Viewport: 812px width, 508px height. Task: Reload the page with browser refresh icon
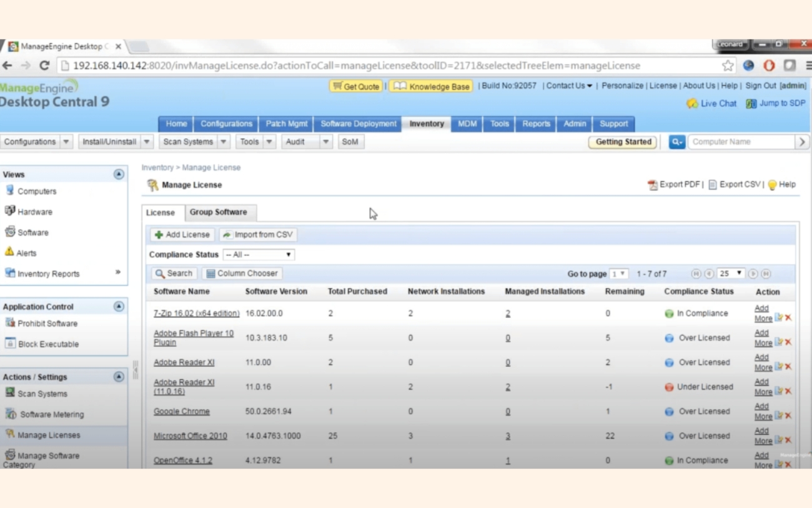(x=44, y=66)
